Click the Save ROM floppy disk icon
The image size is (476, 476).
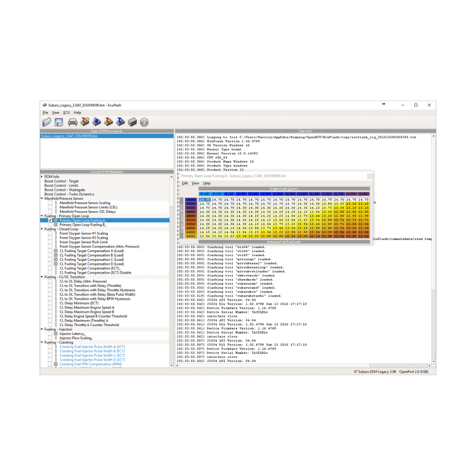coord(59,122)
